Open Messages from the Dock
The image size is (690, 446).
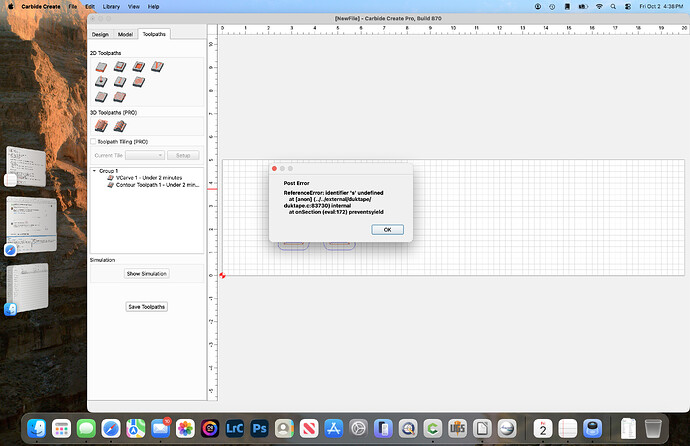86,428
